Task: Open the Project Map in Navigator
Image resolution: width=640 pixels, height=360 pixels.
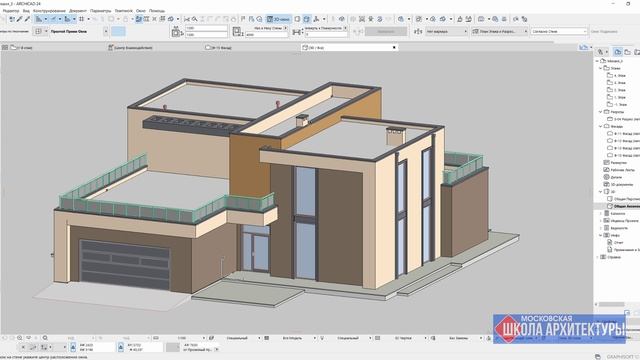Action: coord(618,52)
